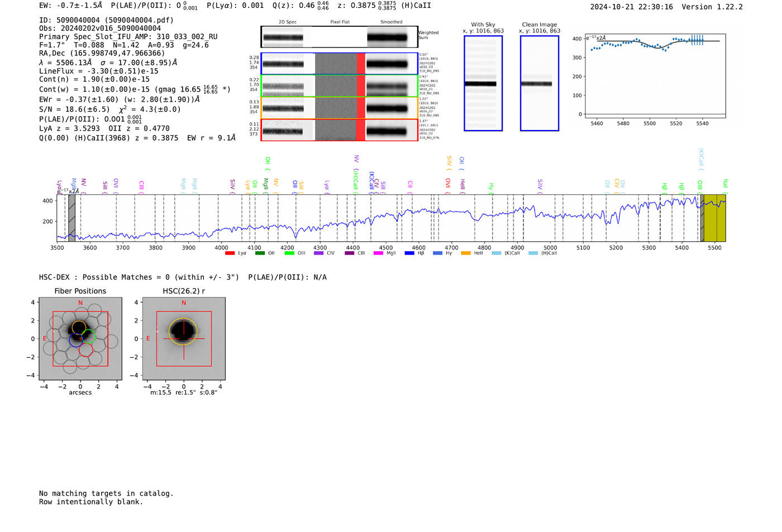This screenshot has height=532, width=782.
Task: Click the red-outlined fiber circle in Fiber Positions
Action: [85, 349]
